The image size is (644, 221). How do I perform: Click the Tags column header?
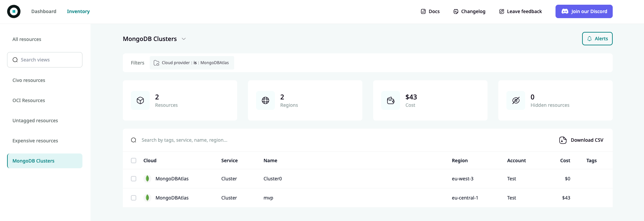592,161
